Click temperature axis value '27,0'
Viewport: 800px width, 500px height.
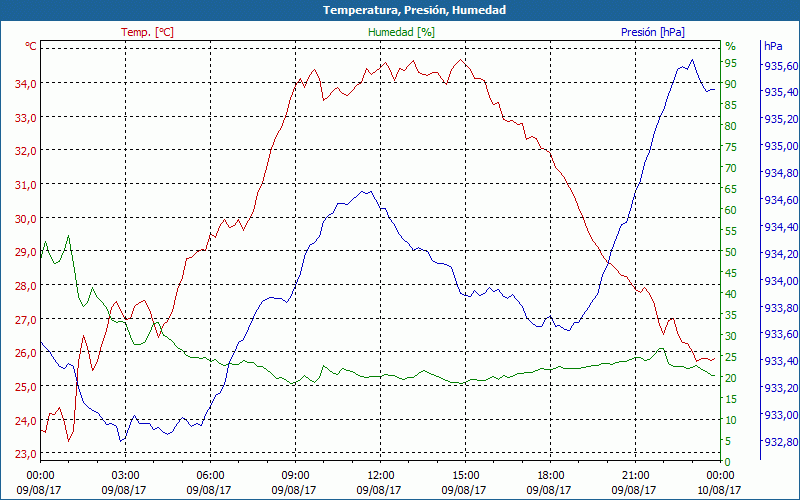click(25, 319)
